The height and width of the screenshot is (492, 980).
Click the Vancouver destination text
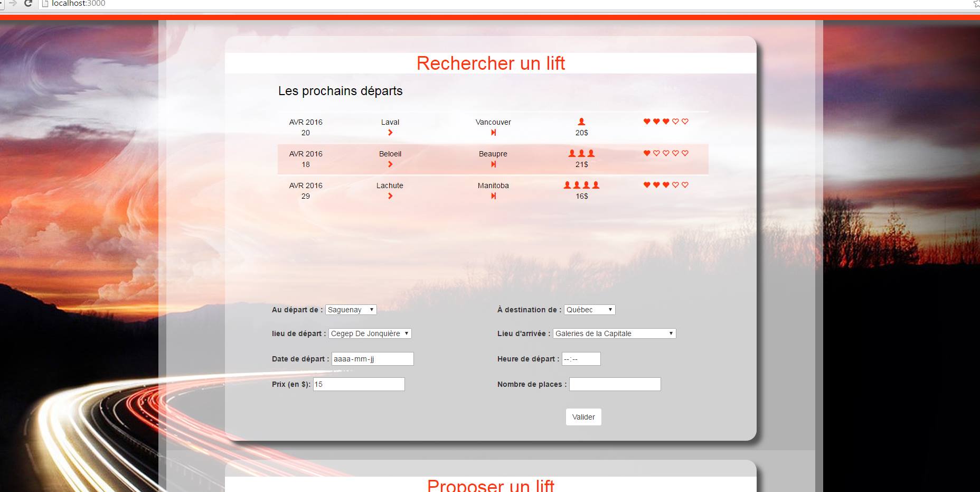(493, 122)
